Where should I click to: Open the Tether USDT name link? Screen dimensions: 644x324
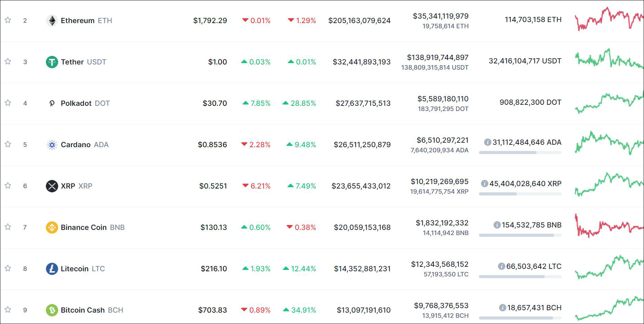click(72, 62)
